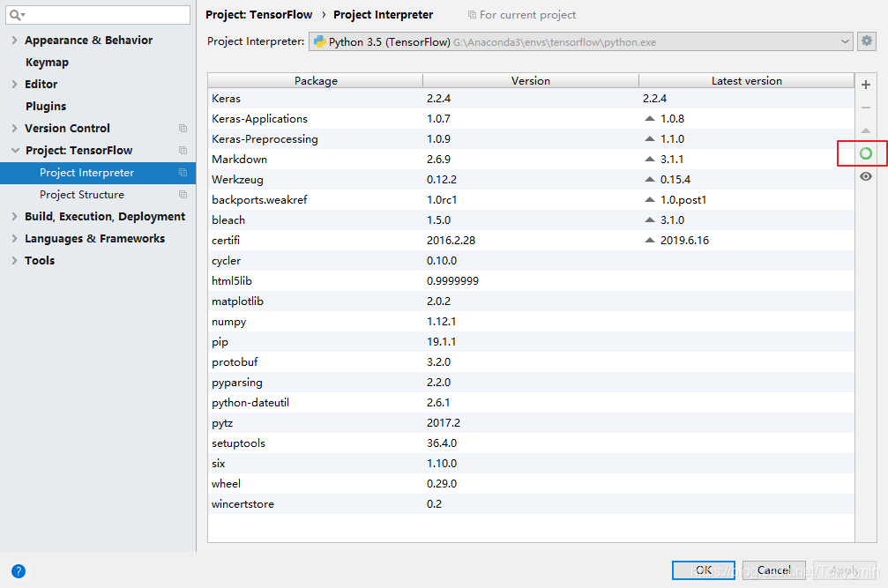Image resolution: width=888 pixels, height=588 pixels.
Task: Select Project Structure in sidebar
Action: click(81, 195)
